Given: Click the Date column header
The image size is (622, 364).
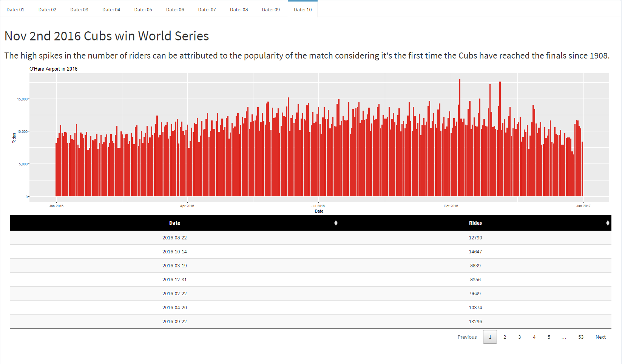Looking at the screenshot, I should 174,223.
